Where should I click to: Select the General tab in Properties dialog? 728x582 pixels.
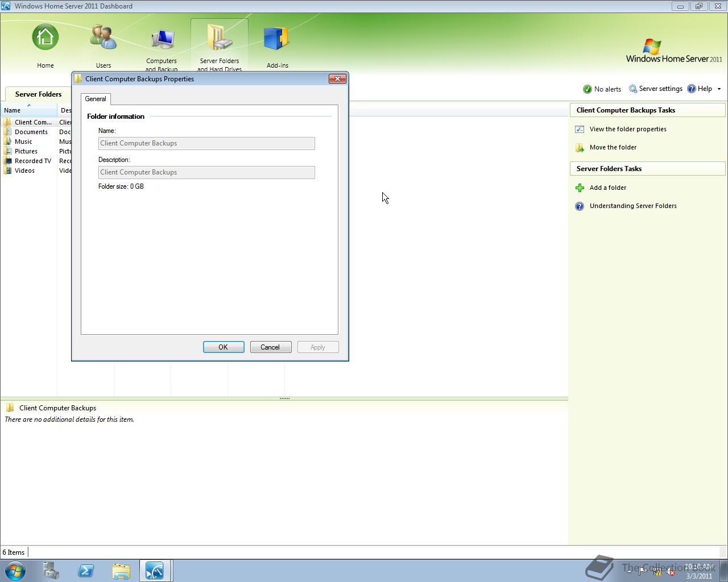(96, 99)
